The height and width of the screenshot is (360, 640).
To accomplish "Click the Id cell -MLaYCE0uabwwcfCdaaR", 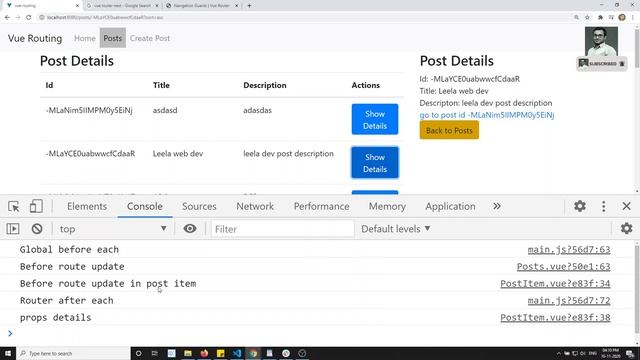I will (90, 153).
